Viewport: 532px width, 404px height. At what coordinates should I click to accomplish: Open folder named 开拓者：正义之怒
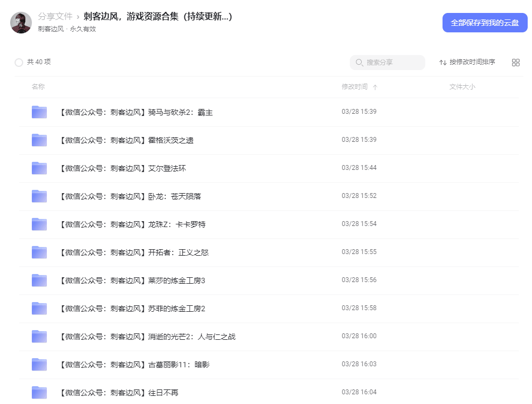tap(134, 252)
